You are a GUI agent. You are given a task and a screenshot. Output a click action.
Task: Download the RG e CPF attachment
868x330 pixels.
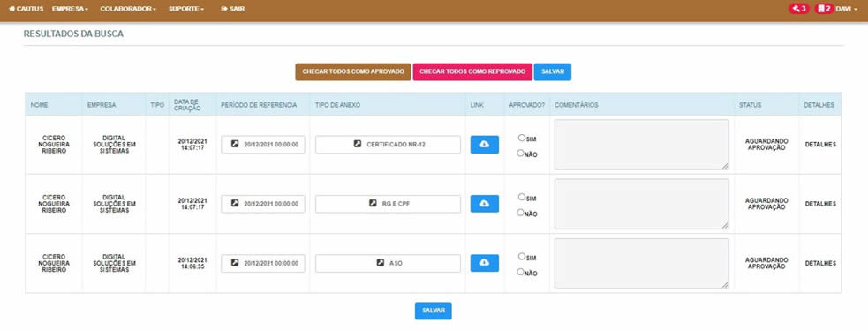click(x=485, y=204)
